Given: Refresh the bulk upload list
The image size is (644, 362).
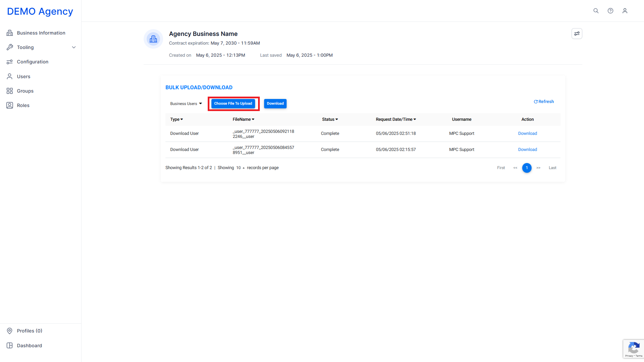Looking at the screenshot, I should click(x=544, y=102).
